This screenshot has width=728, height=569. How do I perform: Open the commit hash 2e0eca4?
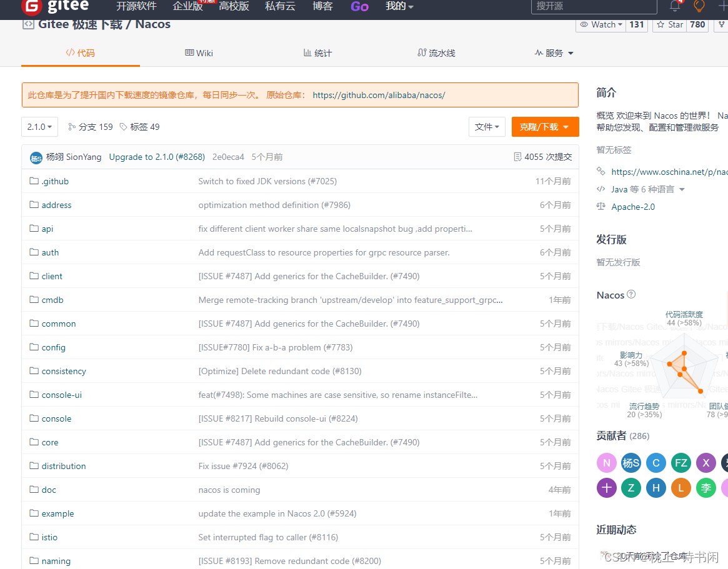228,157
